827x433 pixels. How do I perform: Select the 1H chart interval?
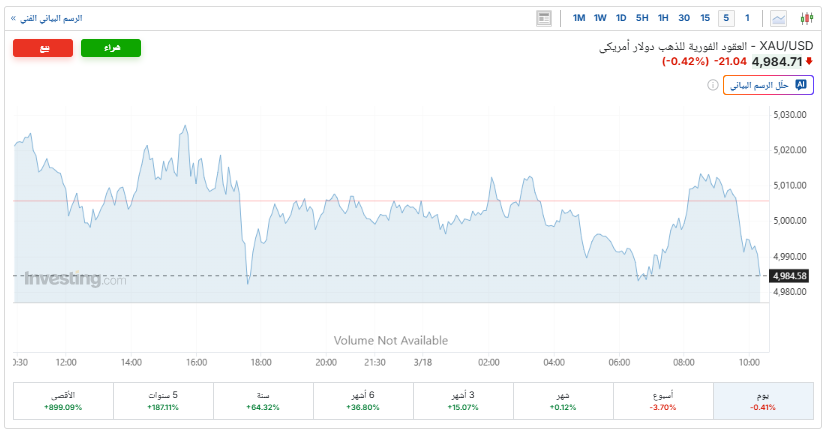click(x=662, y=18)
